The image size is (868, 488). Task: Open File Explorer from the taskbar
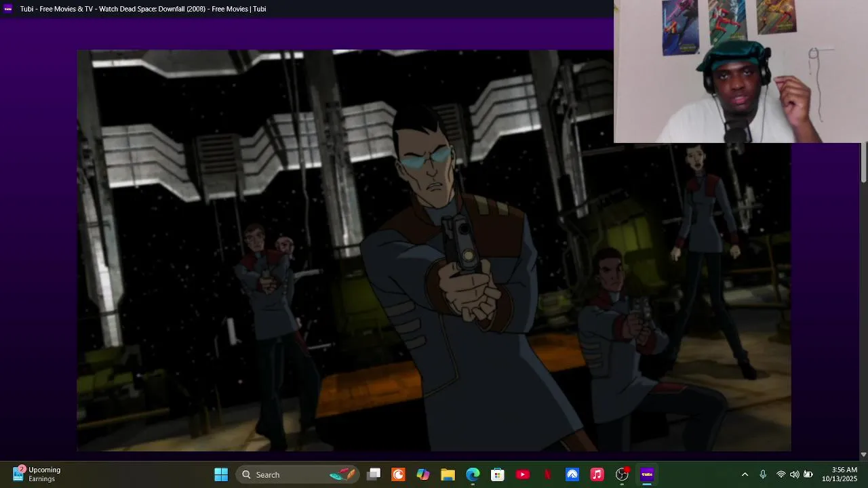448,474
